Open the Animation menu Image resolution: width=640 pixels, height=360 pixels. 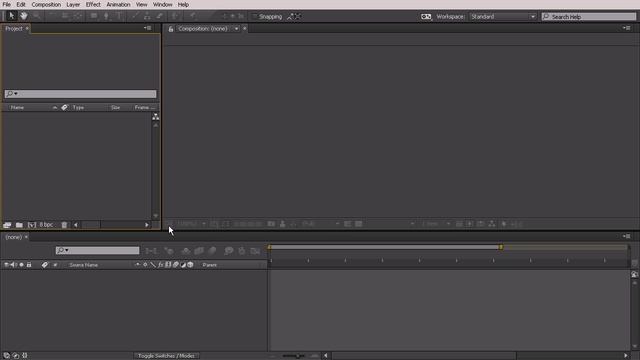118,4
